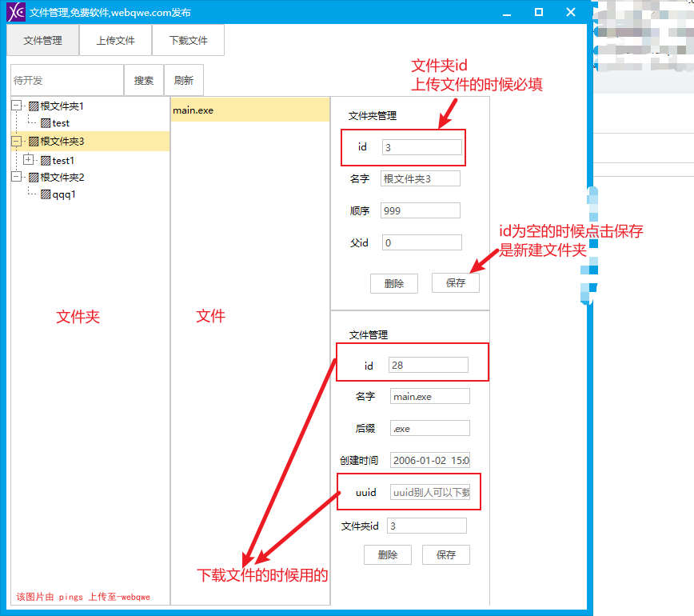Select main.exe in the file list
The height and width of the screenshot is (616, 694).
[249, 110]
